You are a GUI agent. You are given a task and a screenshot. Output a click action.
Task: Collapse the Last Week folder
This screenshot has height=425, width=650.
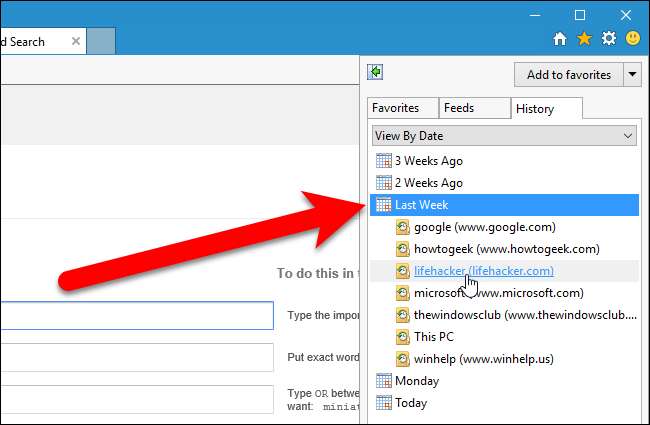(x=504, y=205)
